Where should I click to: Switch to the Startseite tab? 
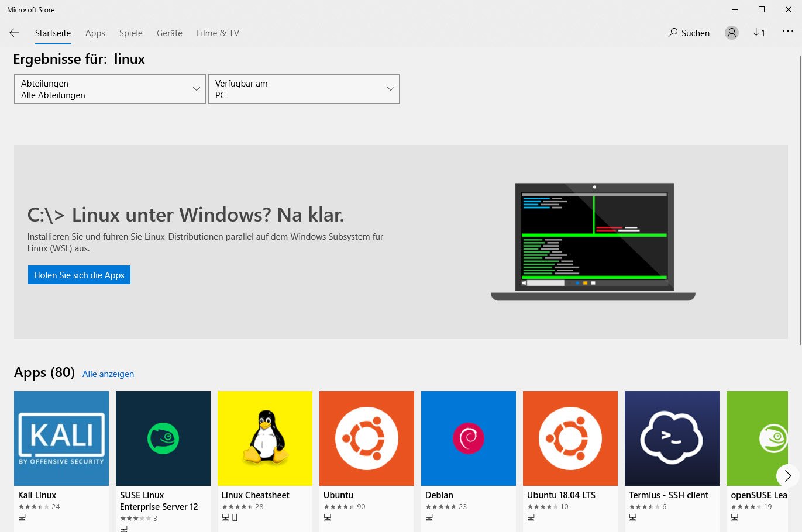[53, 33]
